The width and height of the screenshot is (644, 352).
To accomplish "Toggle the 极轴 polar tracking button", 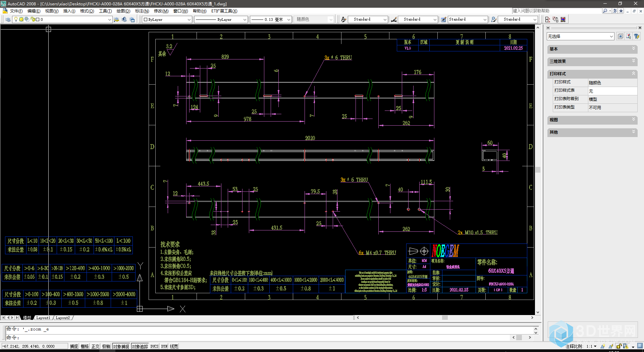I will coord(106,346).
